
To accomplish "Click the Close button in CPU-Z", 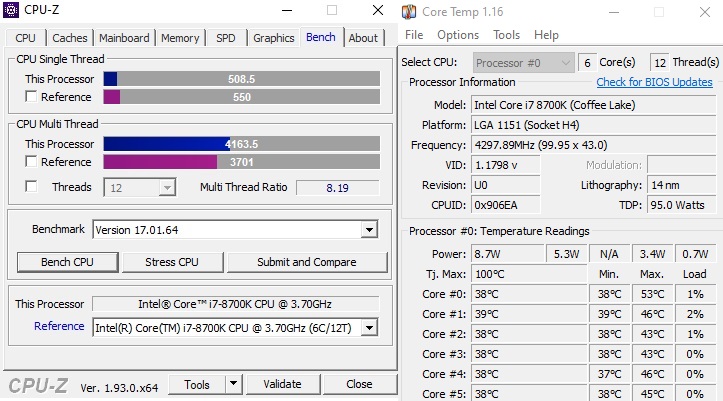I will coord(359,384).
